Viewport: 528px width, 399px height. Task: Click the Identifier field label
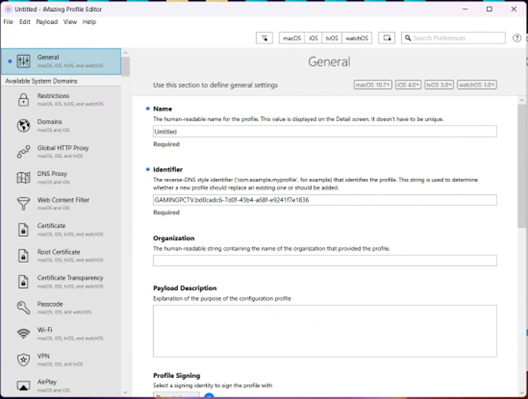[x=168, y=169]
